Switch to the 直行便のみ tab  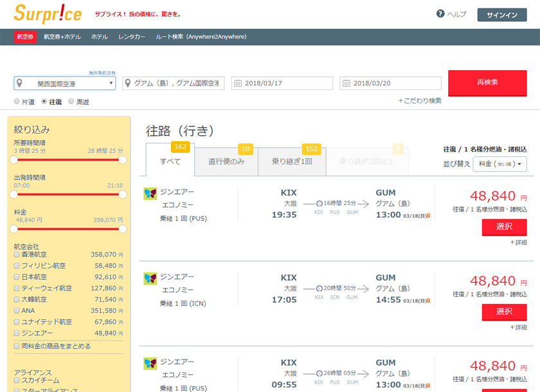pyautogui.click(x=226, y=161)
